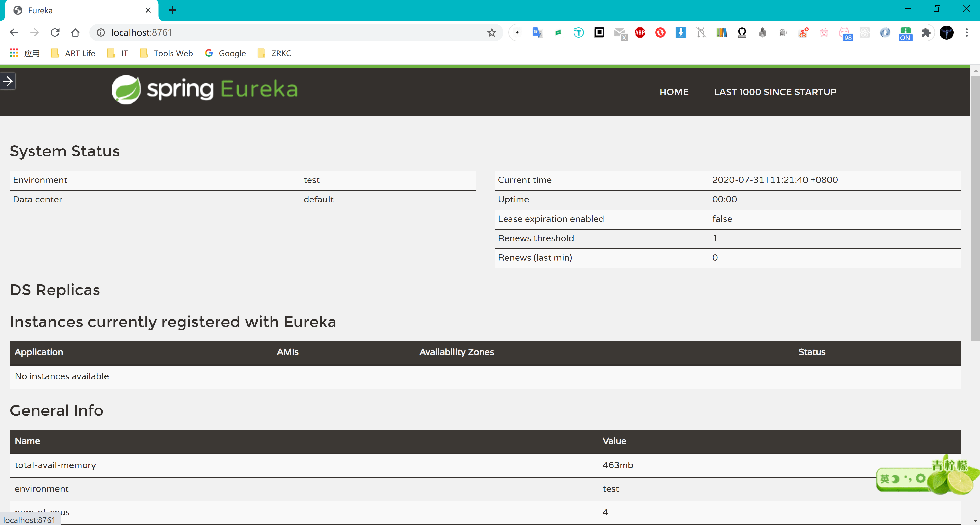
Task: Click the blue download arrow extension
Action: pyautogui.click(x=681, y=32)
